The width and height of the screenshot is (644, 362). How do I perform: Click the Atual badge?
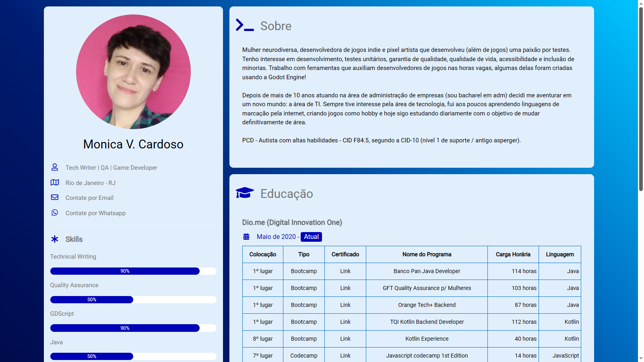pyautogui.click(x=311, y=237)
